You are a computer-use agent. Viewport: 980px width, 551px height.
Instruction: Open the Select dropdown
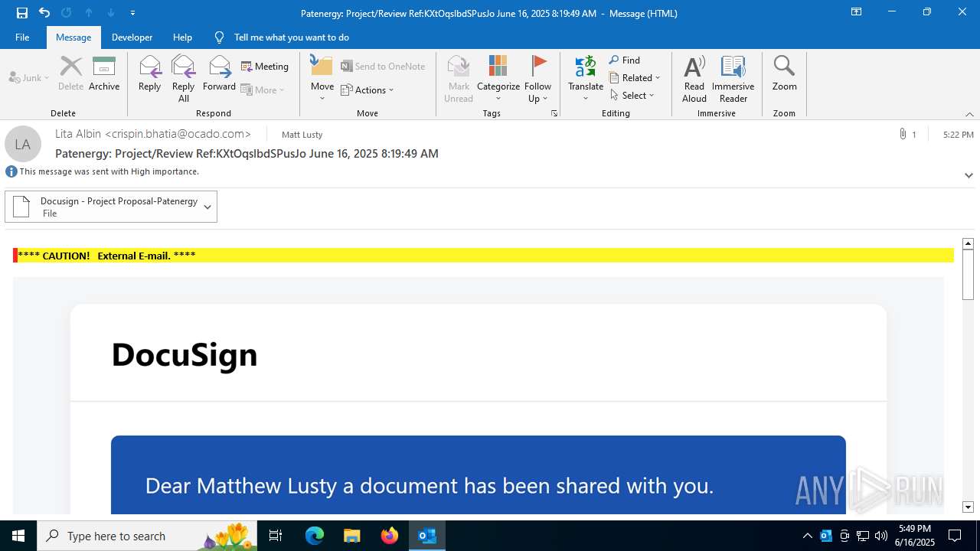point(632,95)
